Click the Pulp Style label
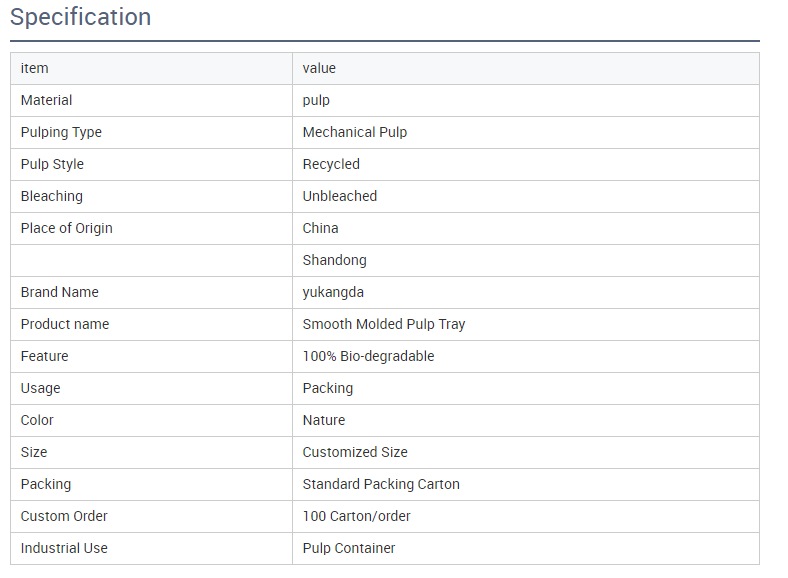The height and width of the screenshot is (578, 788). (x=52, y=164)
